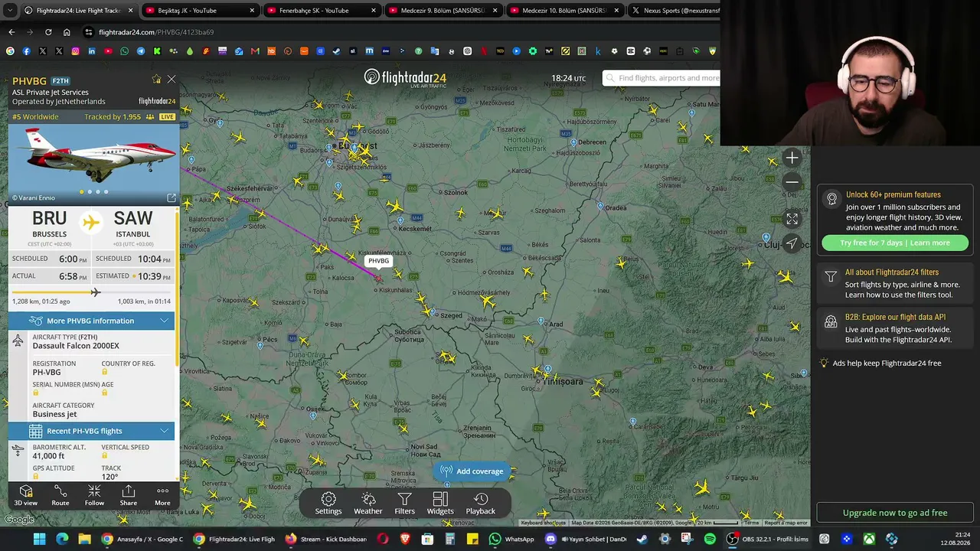The image size is (980, 551).
Task: Click the selected PHVBG aircraft on the map
Action: pos(378,278)
